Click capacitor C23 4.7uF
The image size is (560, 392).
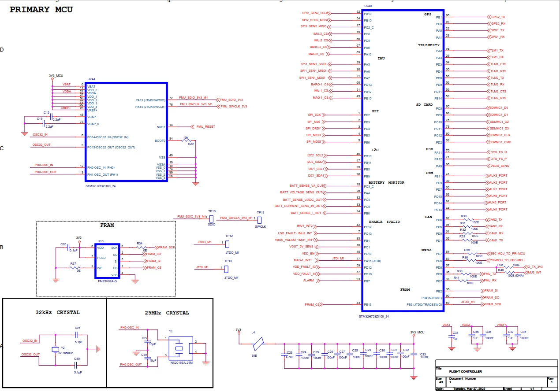pyautogui.click(x=284, y=354)
